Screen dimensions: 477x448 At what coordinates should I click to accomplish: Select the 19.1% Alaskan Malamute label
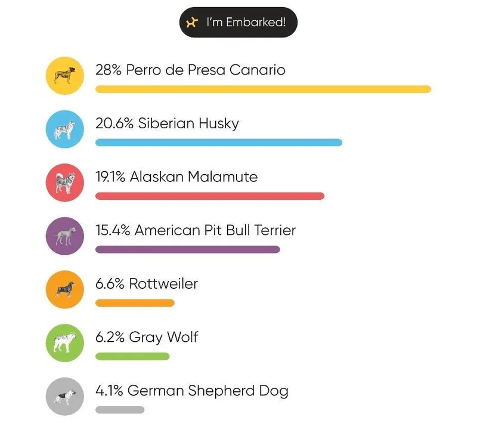pyautogui.click(x=176, y=177)
